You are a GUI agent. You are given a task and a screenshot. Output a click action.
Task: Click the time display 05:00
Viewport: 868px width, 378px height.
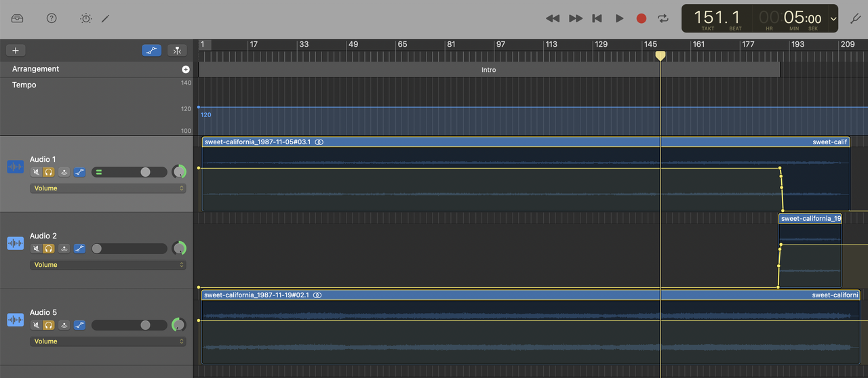pyautogui.click(x=803, y=18)
